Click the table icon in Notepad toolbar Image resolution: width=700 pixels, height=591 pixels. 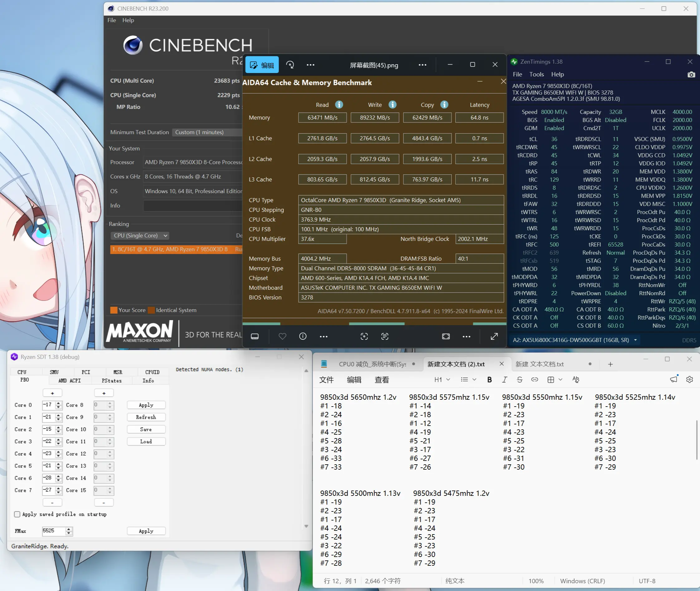click(x=551, y=379)
